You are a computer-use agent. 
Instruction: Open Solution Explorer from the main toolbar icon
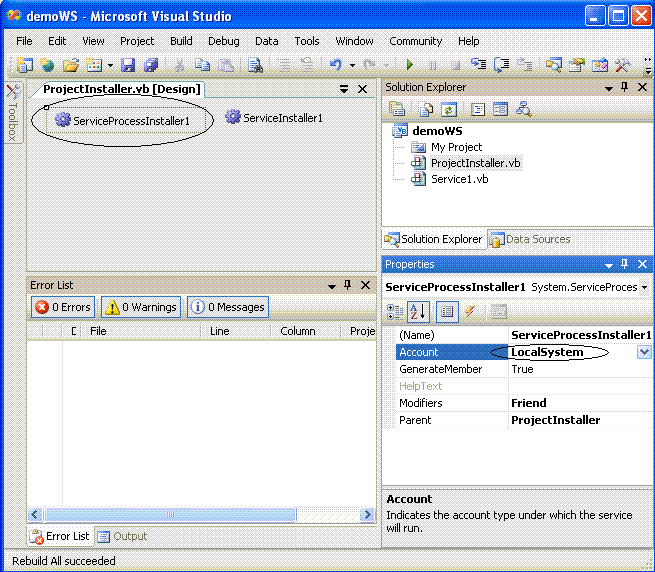(553, 65)
